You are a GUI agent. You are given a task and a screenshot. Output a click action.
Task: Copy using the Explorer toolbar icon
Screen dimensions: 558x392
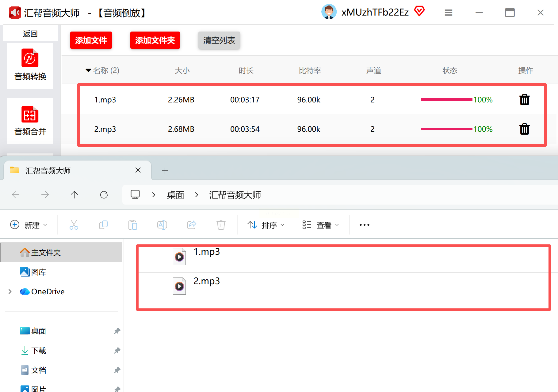tap(103, 225)
